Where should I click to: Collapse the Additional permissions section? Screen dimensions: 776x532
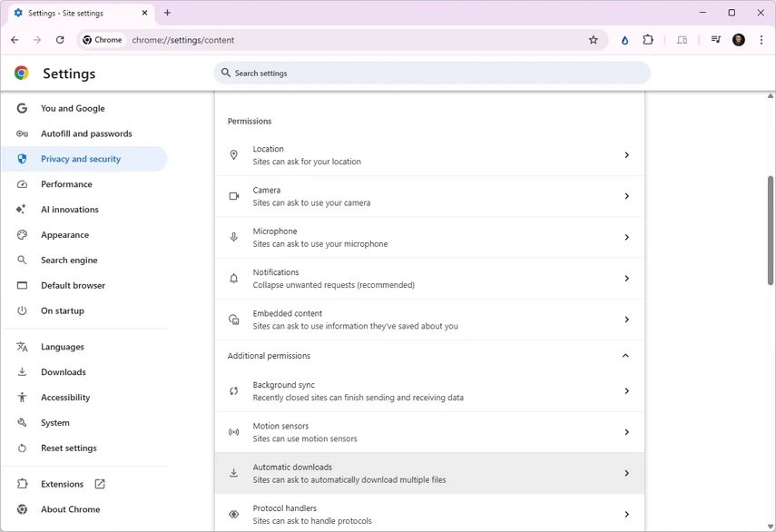[625, 355]
